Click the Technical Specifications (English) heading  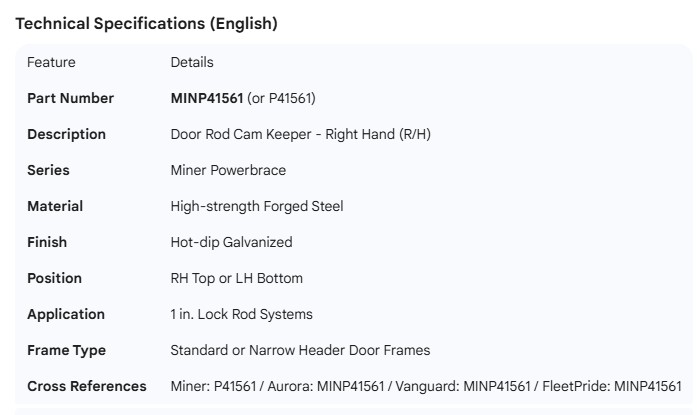tap(147, 24)
